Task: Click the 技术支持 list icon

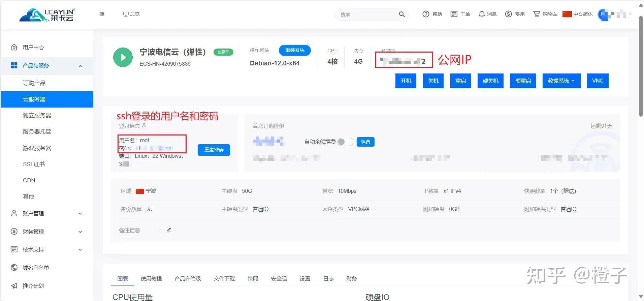Action: [x=14, y=249]
